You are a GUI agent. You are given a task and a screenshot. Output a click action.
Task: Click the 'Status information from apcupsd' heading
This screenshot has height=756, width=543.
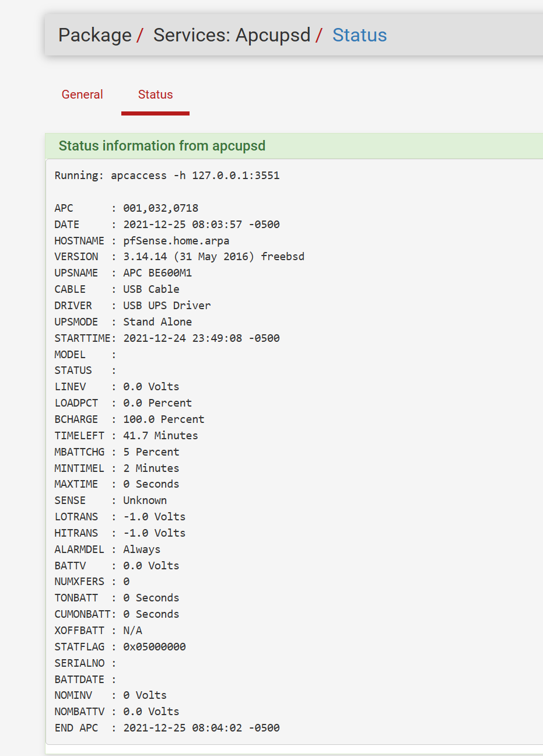(x=162, y=146)
